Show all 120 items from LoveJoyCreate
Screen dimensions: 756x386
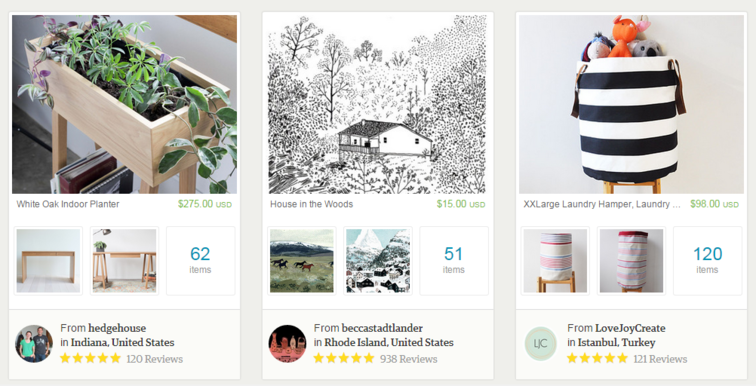[708, 261]
